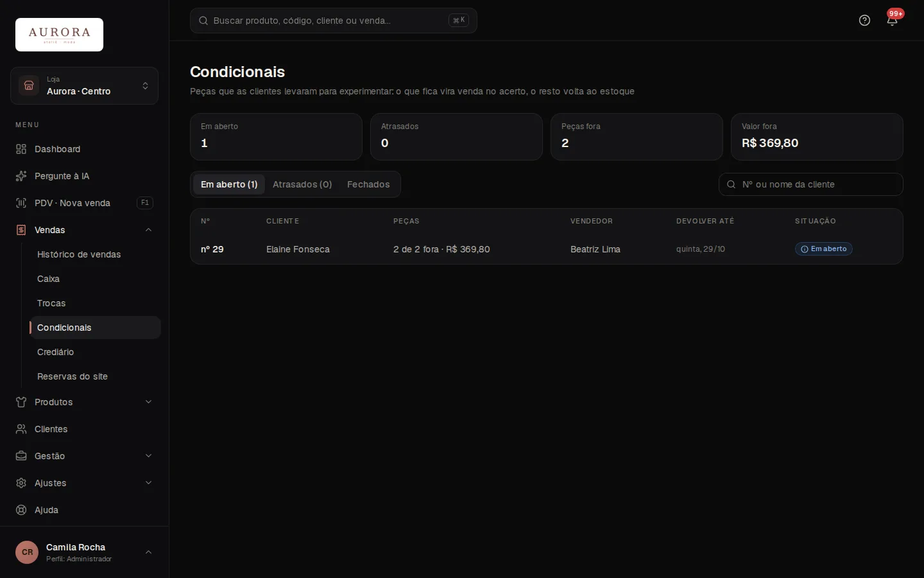The width and height of the screenshot is (924, 578).
Task: Click the Valor fora R$ 369,80 card
Action: pos(817,137)
